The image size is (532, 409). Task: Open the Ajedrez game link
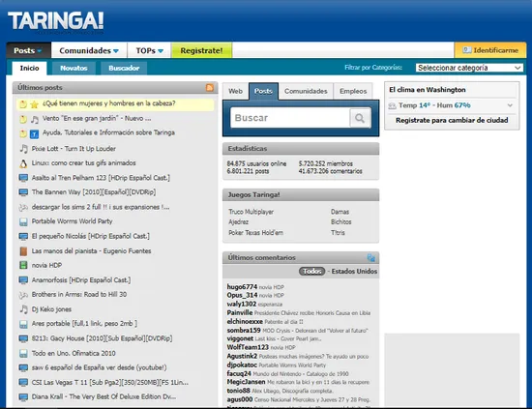[239, 221]
